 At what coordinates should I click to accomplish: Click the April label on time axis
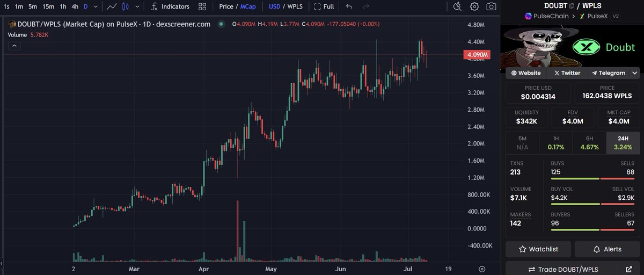point(203,269)
